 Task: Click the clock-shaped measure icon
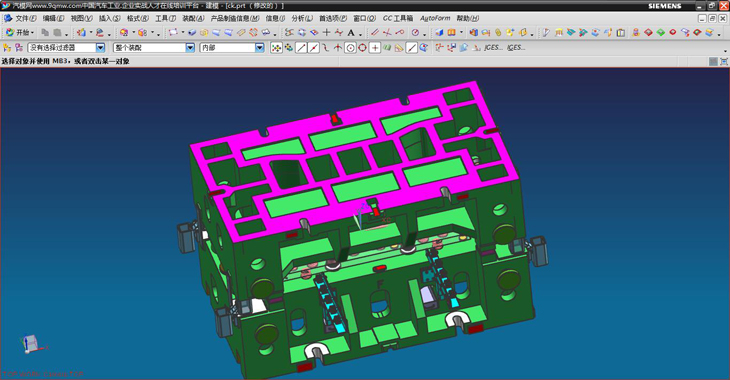point(415,33)
